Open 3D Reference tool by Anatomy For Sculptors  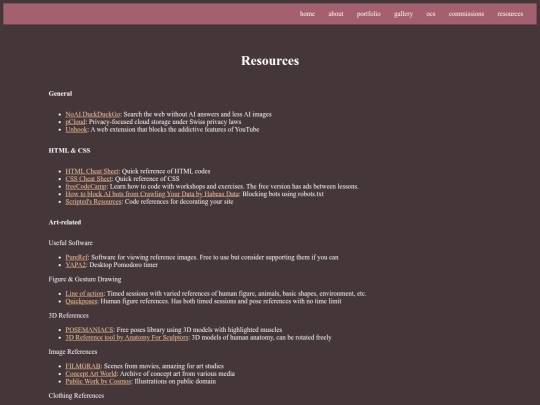coord(127,338)
